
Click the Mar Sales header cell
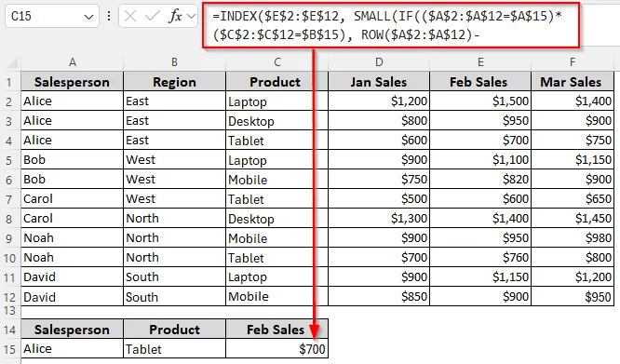pos(573,81)
